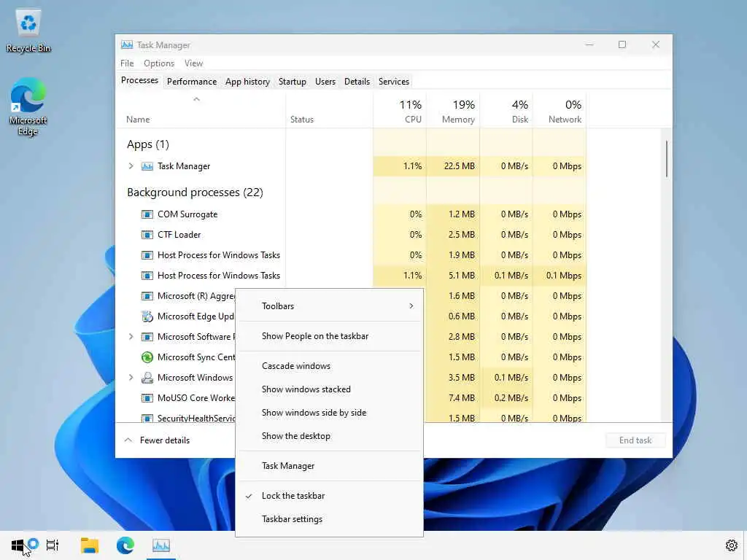Sort by the Network column header
The height and width of the screenshot is (560, 747).
[x=560, y=111]
